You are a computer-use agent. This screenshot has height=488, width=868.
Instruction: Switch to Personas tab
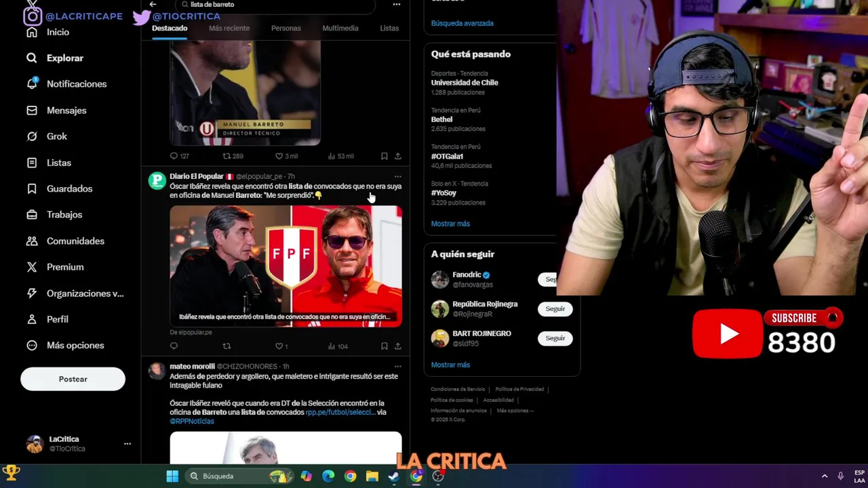(x=286, y=28)
